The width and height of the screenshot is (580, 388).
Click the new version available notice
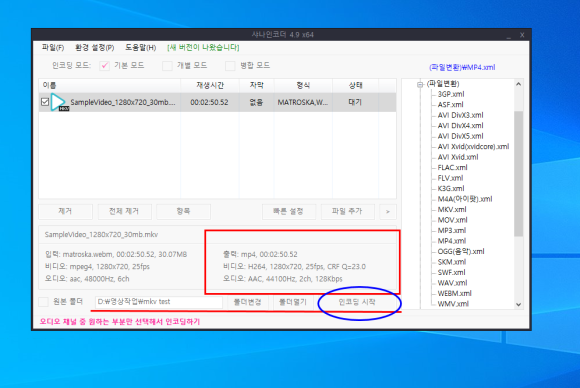[203, 48]
